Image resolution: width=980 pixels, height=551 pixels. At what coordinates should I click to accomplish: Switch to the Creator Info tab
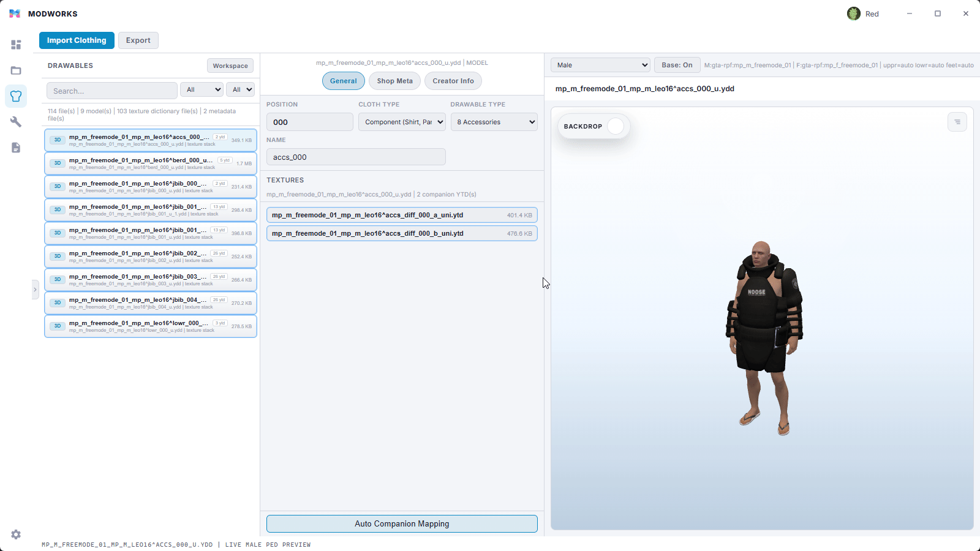click(x=453, y=81)
